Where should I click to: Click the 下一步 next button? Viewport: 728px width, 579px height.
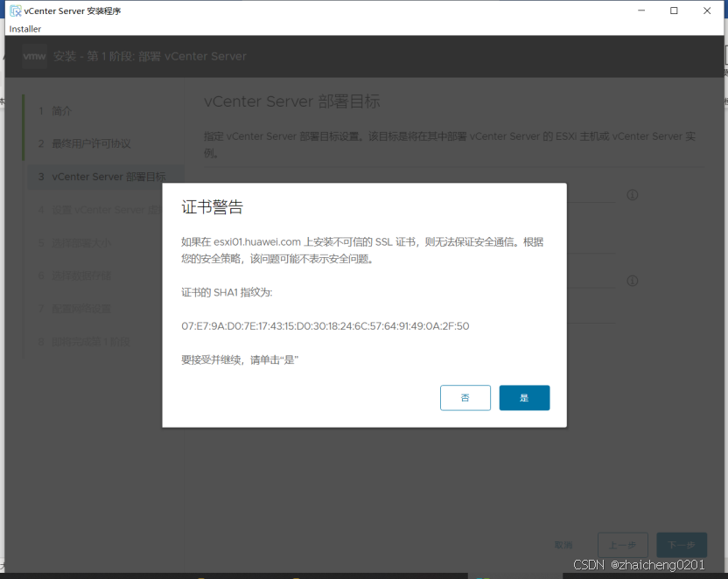click(682, 545)
